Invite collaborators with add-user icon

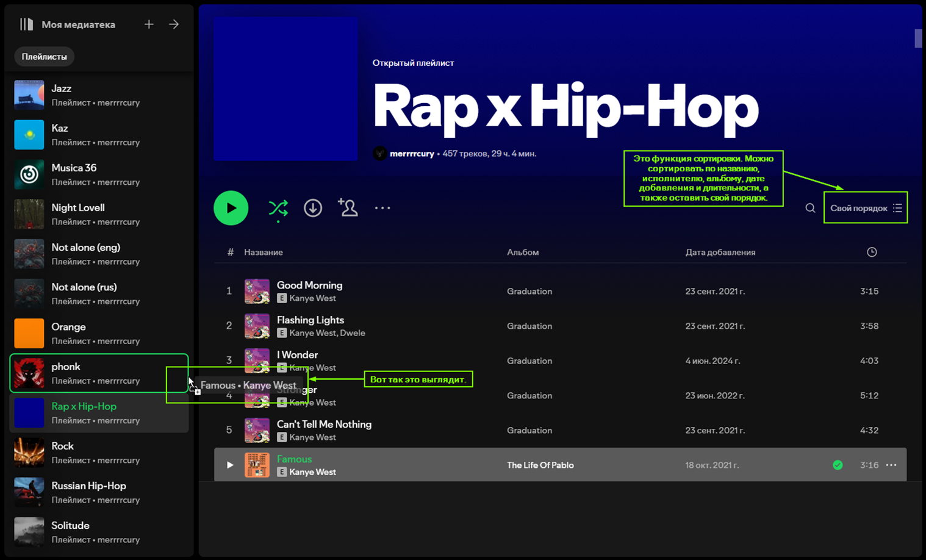pyautogui.click(x=348, y=207)
